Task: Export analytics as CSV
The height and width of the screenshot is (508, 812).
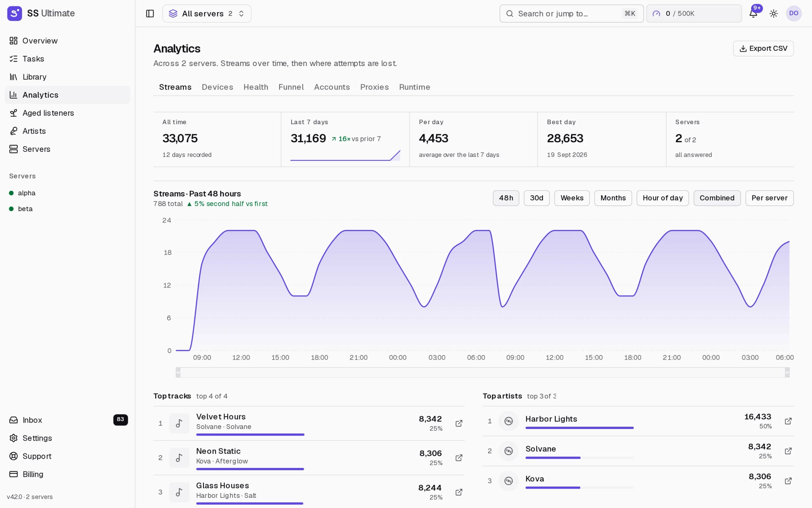Action: click(x=763, y=48)
